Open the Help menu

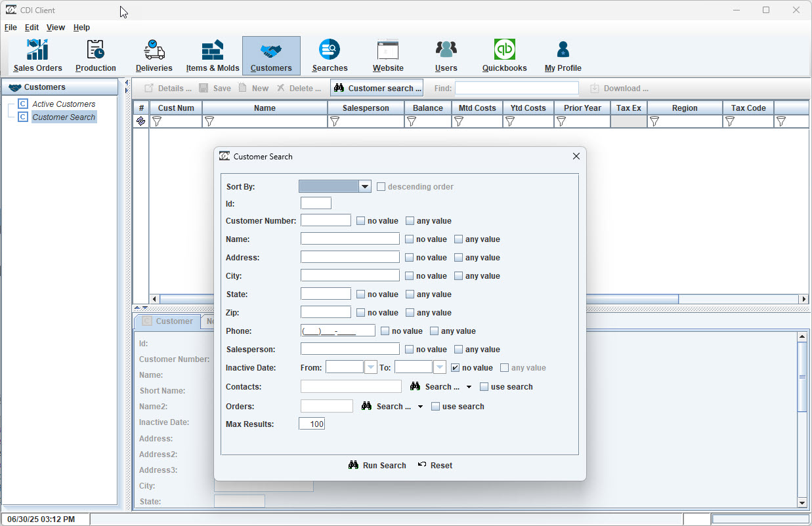click(x=82, y=28)
